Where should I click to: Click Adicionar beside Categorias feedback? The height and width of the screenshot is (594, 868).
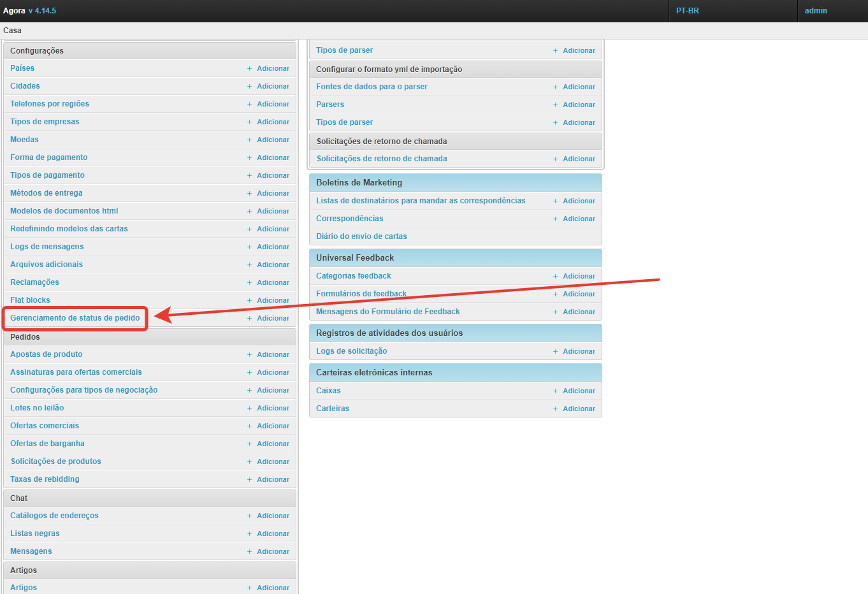coord(578,276)
